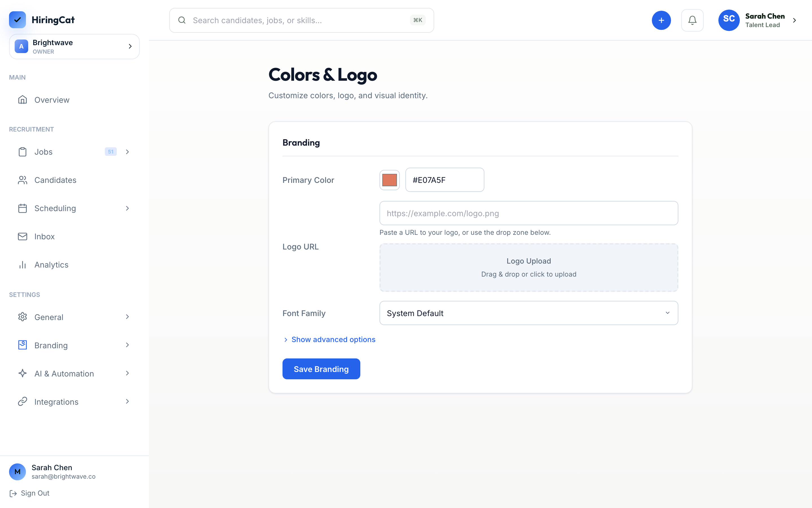The height and width of the screenshot is (508, 812).
Task: Click the M avatar in sidebar footer
Action: [17, 472]
